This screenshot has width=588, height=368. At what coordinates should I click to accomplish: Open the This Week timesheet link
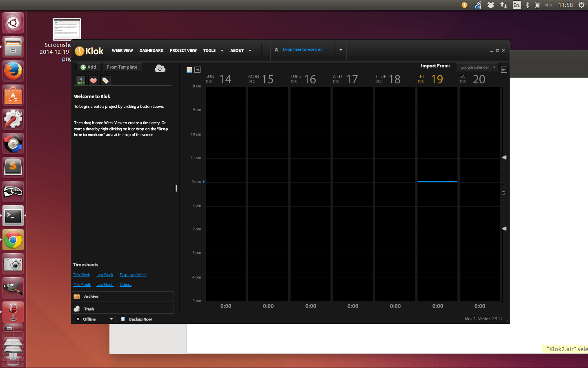(81, 275)
